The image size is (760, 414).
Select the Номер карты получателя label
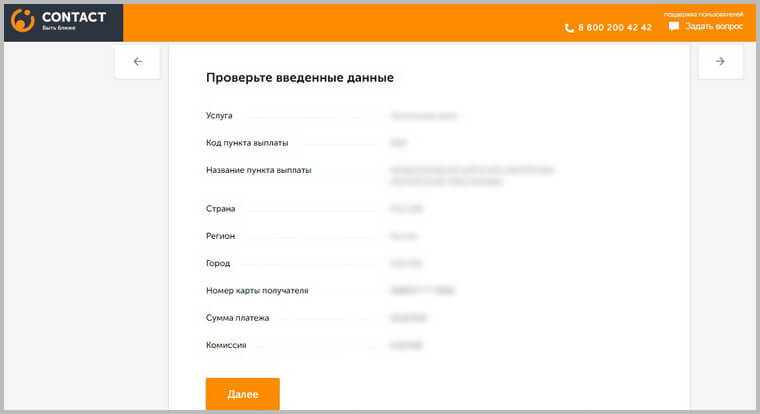point(257,290)
